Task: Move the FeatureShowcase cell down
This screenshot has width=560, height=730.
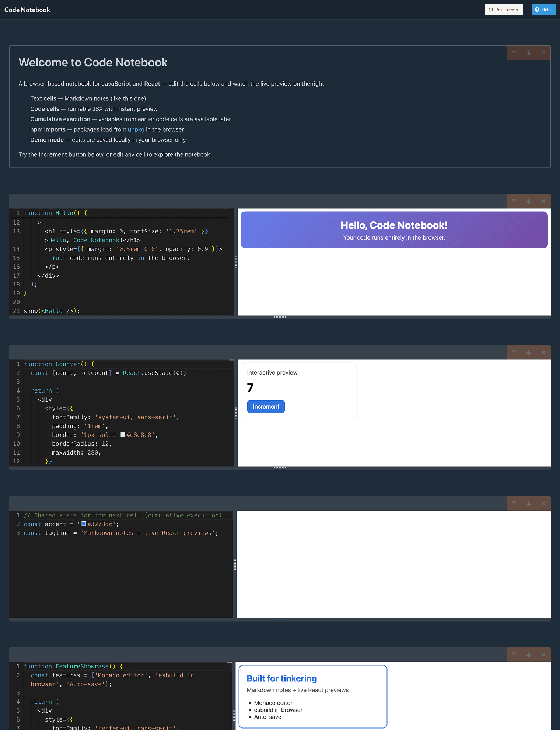Action: point(529,654)
